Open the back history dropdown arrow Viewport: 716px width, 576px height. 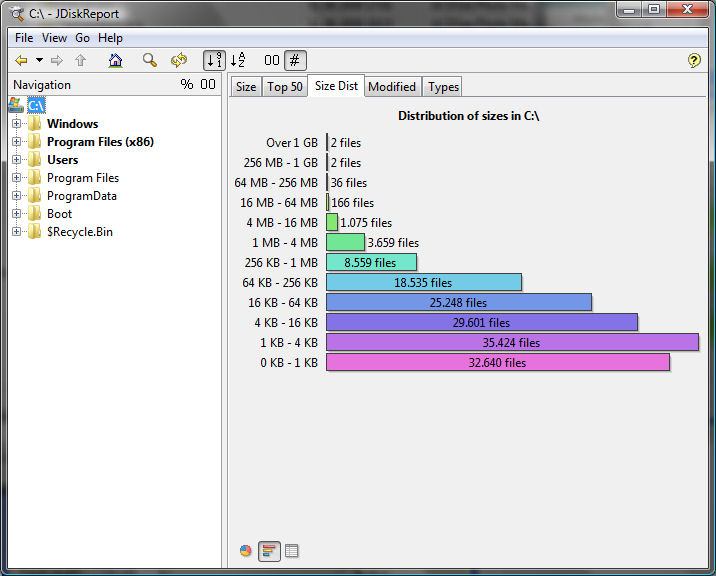[x=40, y=60]
